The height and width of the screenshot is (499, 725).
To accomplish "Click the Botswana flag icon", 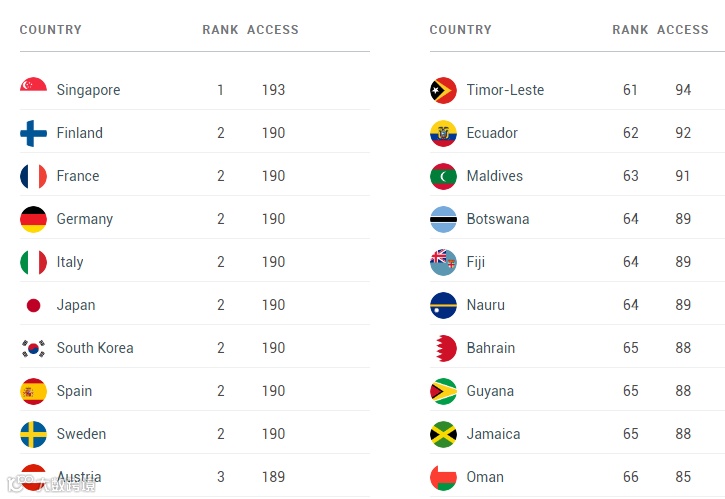I will (443, 219).
